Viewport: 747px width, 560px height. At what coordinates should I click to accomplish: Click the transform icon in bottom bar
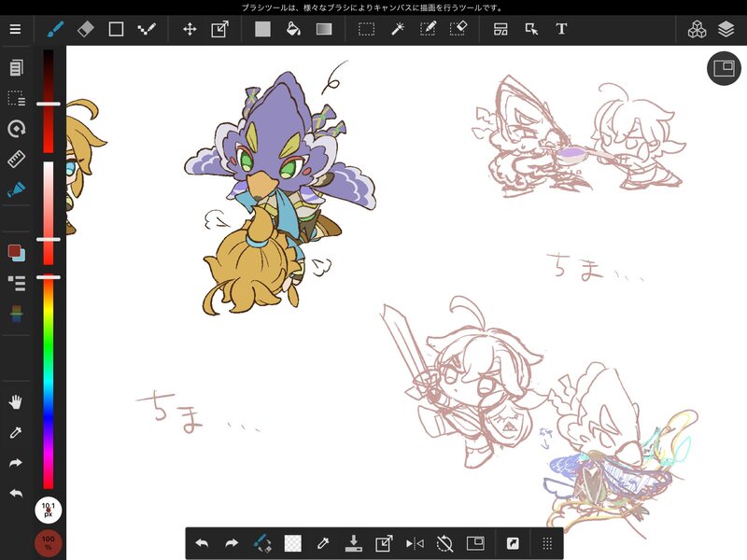tap(384, 543)
